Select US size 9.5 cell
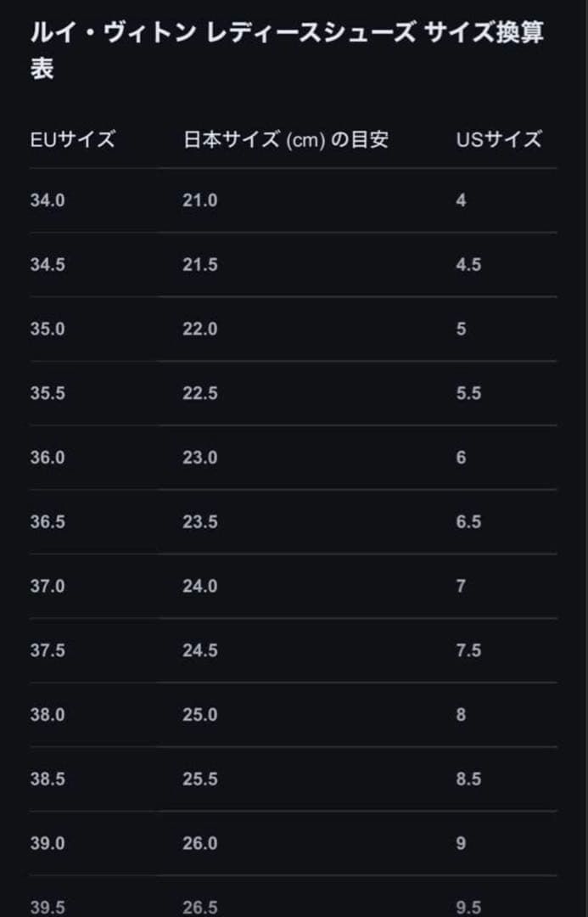Screen dimensions: 588x917 (x=468, y=907)
